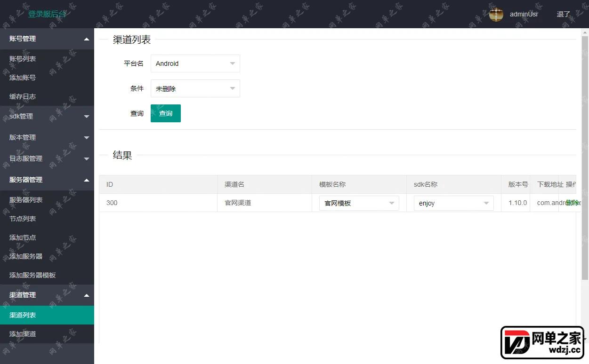Viewport: 589px width, 364px height.
Task: Open 添加渠道 in the sidebar
Action: pyautogui.click(x=47, y=334)
